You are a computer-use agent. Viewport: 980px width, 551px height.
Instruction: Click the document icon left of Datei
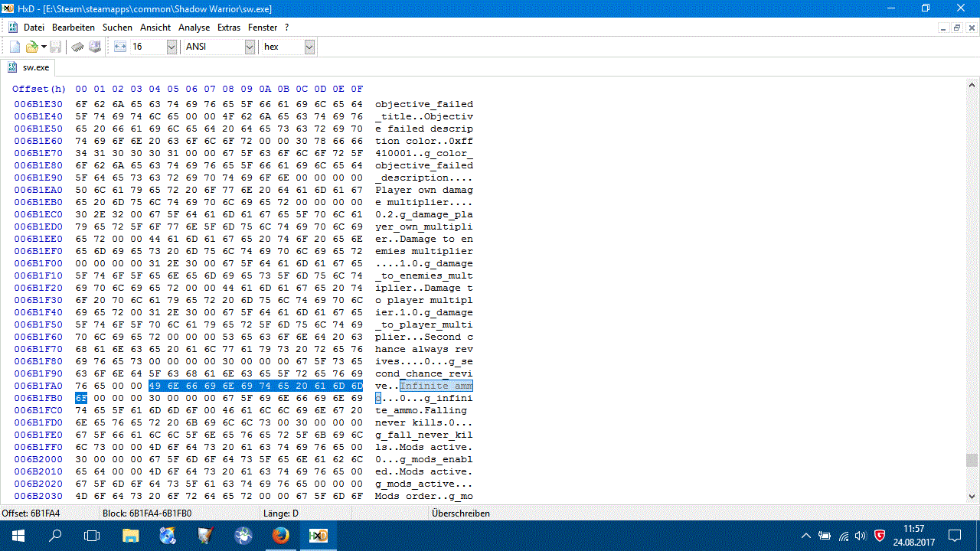tap(12, 27)
